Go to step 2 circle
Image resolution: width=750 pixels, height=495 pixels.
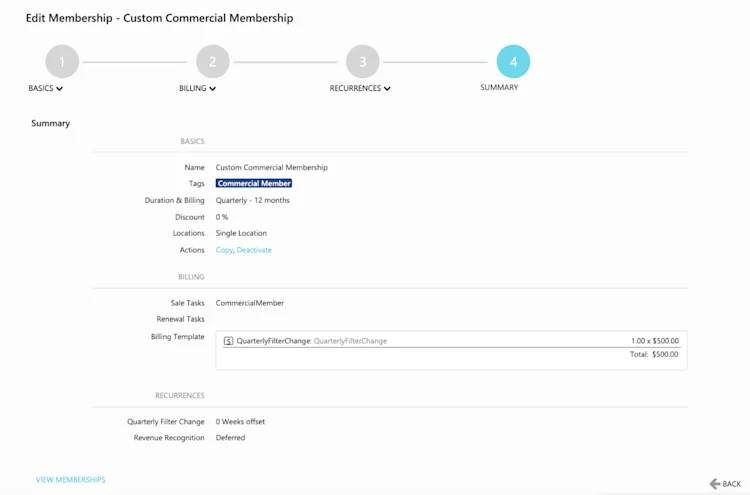[x=213, y=62]
